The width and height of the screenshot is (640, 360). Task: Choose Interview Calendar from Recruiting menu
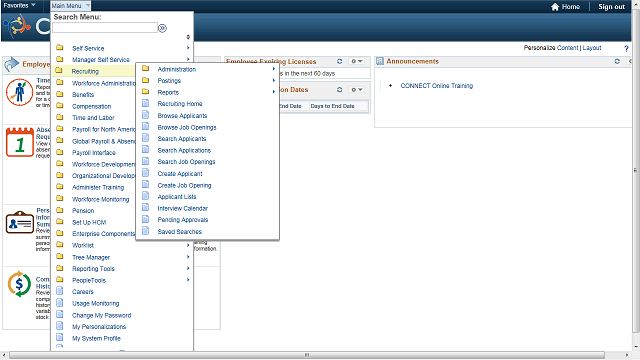click(182, 208)
